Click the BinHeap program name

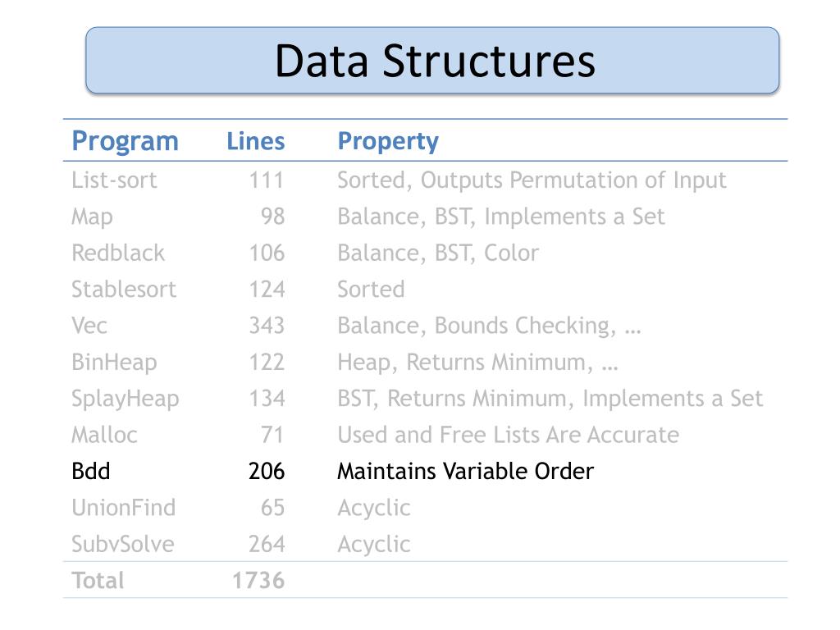tap(114, 363)
